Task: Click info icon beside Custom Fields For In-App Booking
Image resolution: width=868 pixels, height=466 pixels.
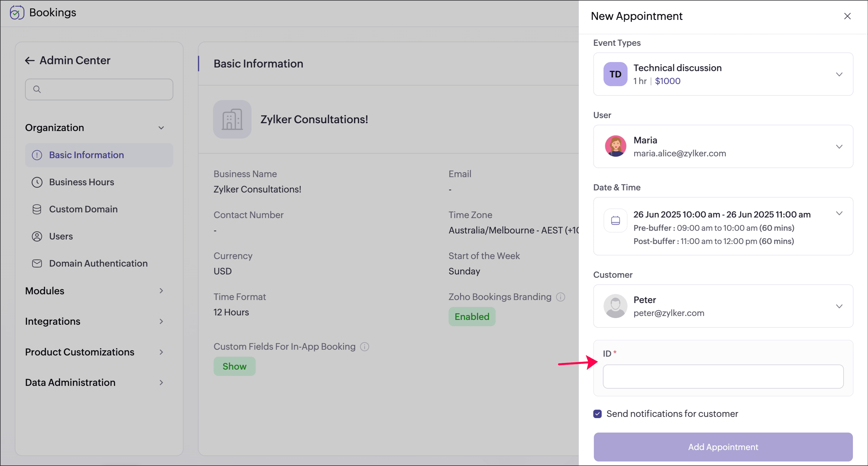Action: pyautogui.click(x=365, y=346)
